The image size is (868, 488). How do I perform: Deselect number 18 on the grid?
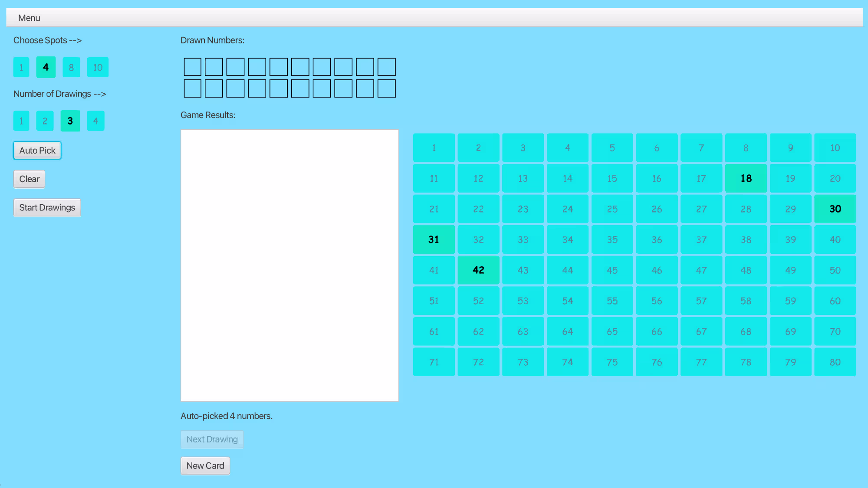pos(746,178)
